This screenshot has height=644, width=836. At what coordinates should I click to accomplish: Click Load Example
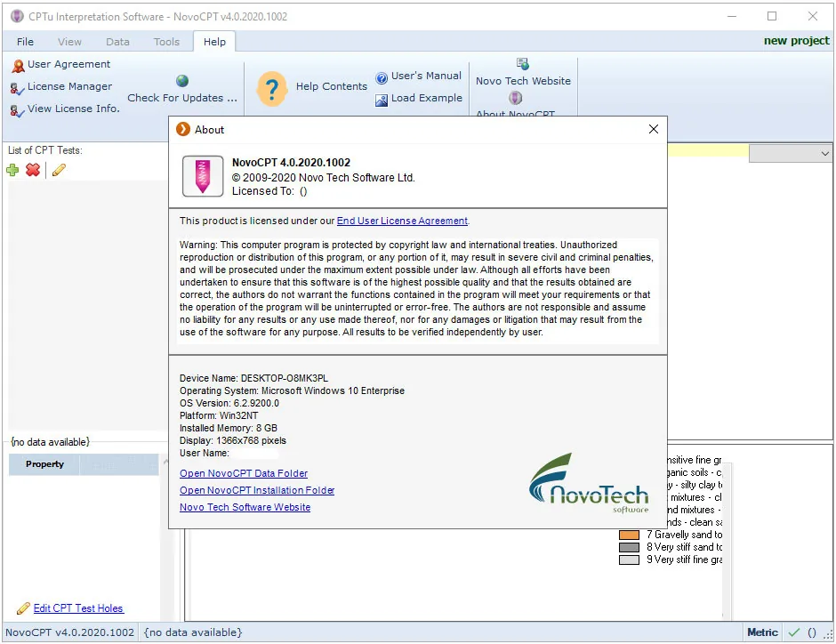[x=419, y=99]
